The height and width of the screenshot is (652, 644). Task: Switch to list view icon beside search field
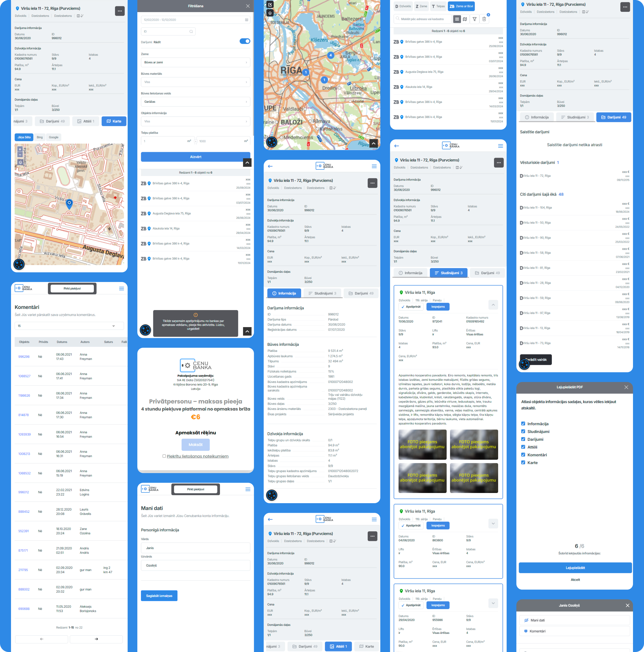click(457, 19)
